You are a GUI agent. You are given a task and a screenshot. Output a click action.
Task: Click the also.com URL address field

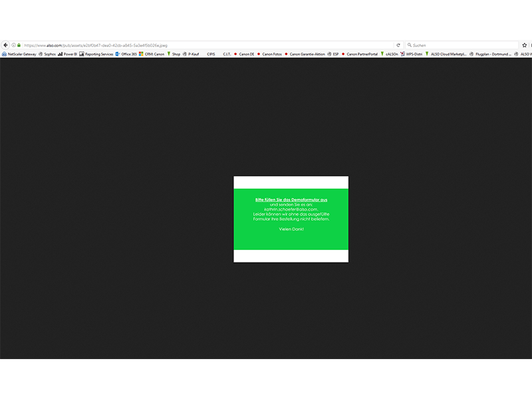point(199,45)
